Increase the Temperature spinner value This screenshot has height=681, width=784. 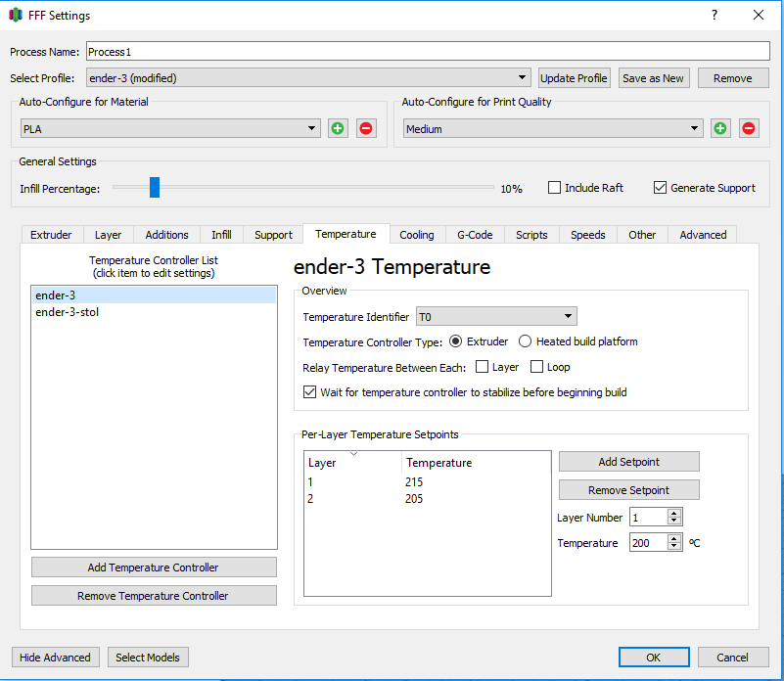coord(674,538)
